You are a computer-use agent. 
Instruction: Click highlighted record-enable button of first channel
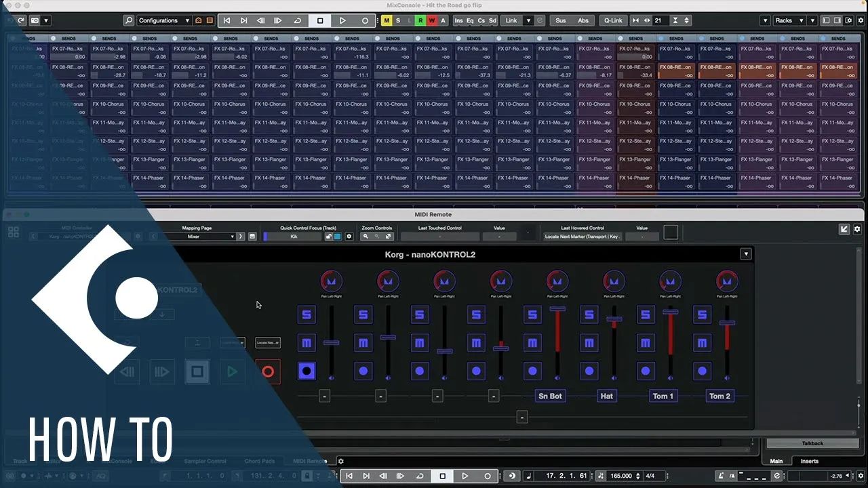pyautogui.click(x=307, y=371)
